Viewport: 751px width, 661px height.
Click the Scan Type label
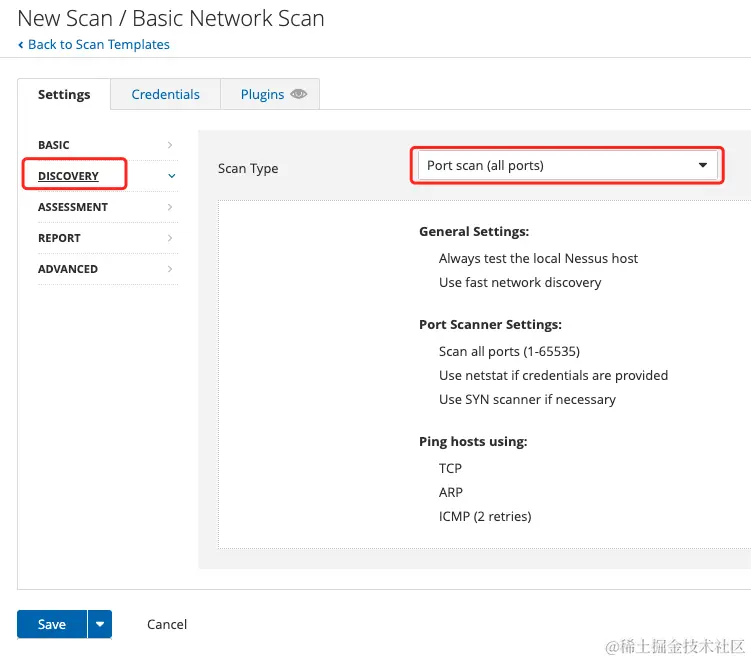tap(248, 169)
